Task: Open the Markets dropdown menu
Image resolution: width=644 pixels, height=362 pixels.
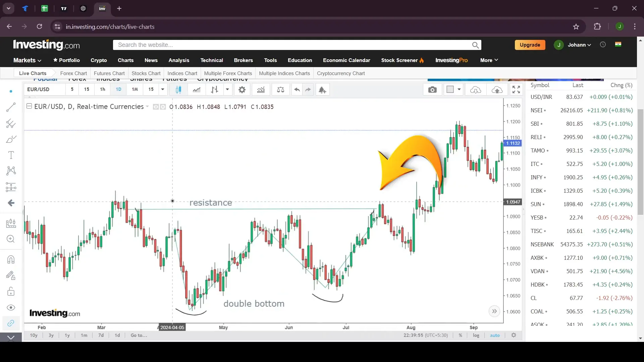Action: [x=27, y=60]
